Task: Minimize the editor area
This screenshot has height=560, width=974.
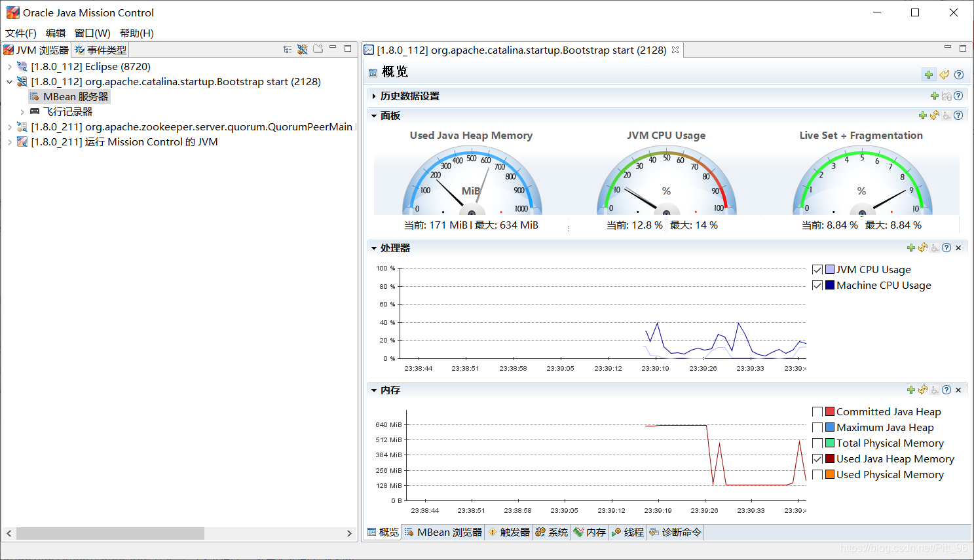Action: tap(947, 48)
